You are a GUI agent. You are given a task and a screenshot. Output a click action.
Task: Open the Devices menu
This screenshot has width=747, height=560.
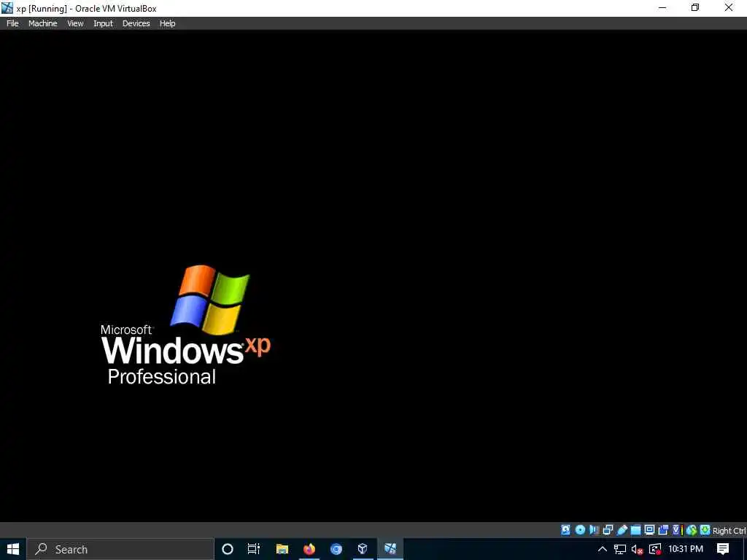(x=136, y=23)
